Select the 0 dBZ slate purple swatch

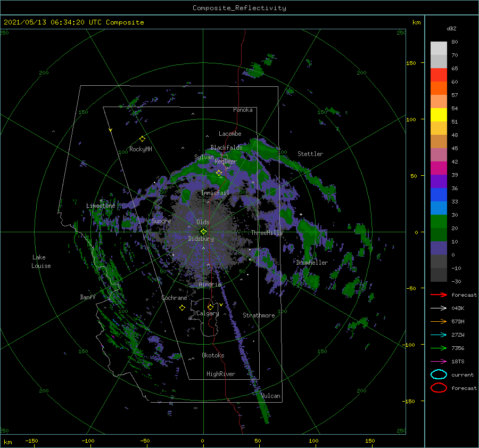pyautogui.click(x=439, y=248)
